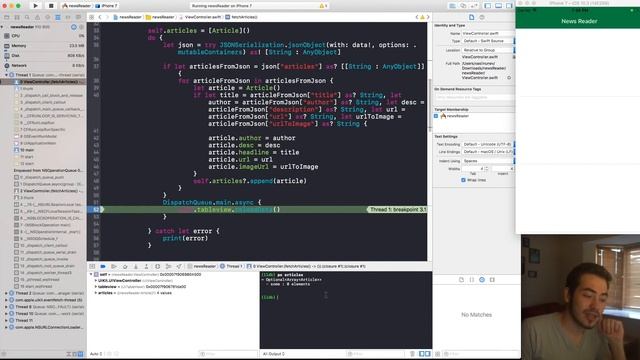Show the Issue navigator
Image resolution: width=640 pixels, height=360 pixels.
pos(37,17)
